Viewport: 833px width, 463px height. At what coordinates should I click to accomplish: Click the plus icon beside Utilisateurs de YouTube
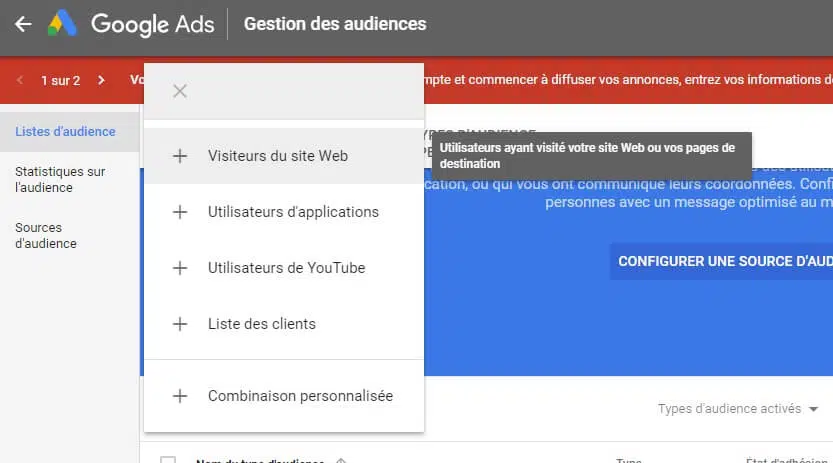click(180, 268)
